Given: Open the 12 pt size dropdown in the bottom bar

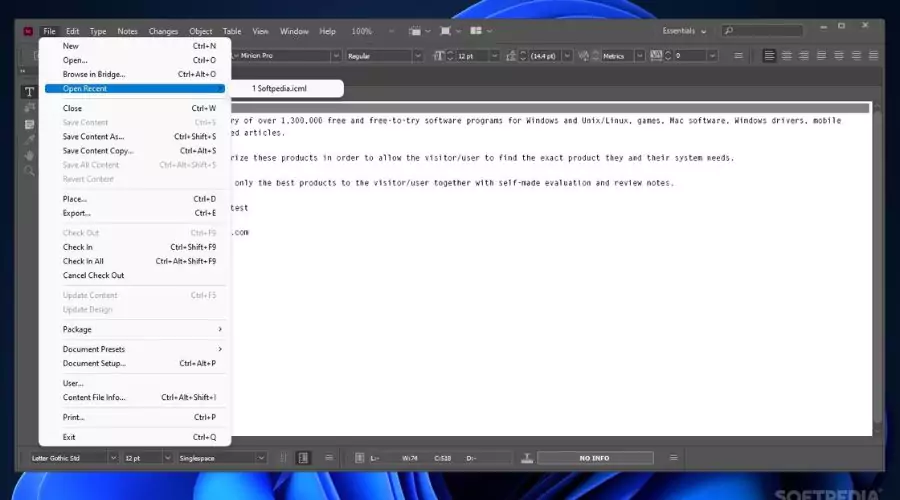Looking at the screenshot, I should click(x=168, y=458).
